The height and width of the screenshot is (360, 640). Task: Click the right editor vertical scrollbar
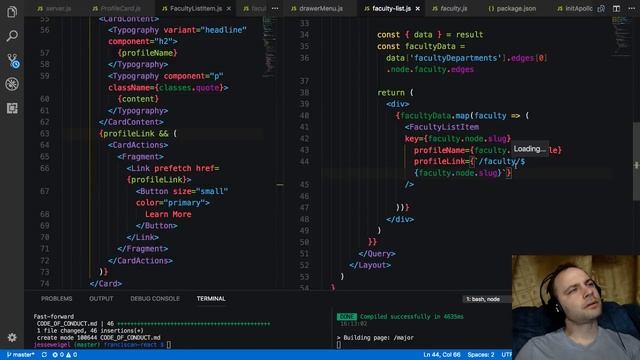[636, 161]
